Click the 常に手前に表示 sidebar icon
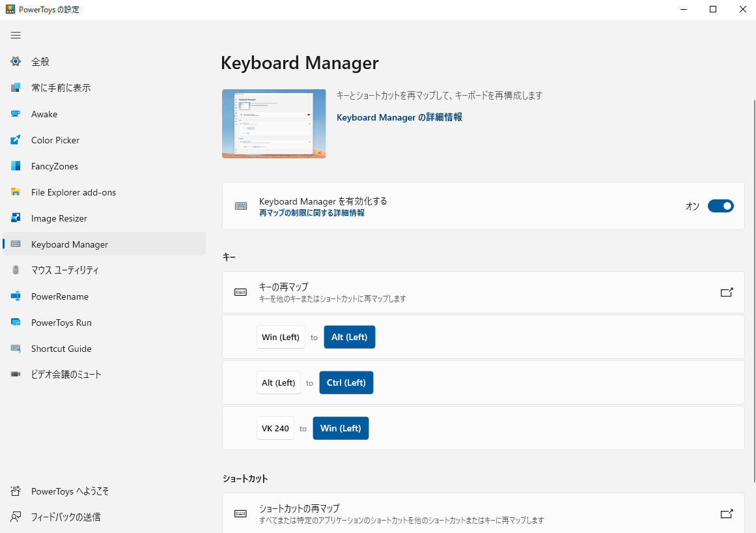This screenshot has height=533, width=756. (x=16, y=87)
